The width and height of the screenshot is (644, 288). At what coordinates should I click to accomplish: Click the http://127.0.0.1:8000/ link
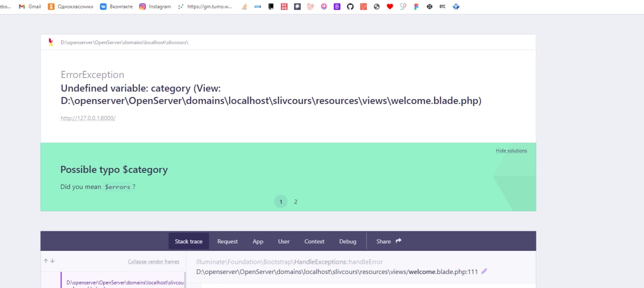[88, 118]
